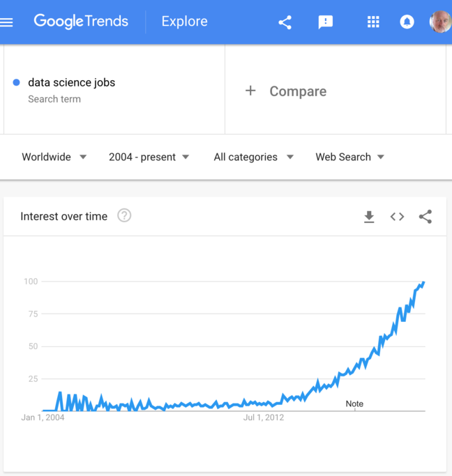The height and width of the screenshot is (476, 452).
Task: Open the hamburger main menu
Action: click(x=7, y=22)
